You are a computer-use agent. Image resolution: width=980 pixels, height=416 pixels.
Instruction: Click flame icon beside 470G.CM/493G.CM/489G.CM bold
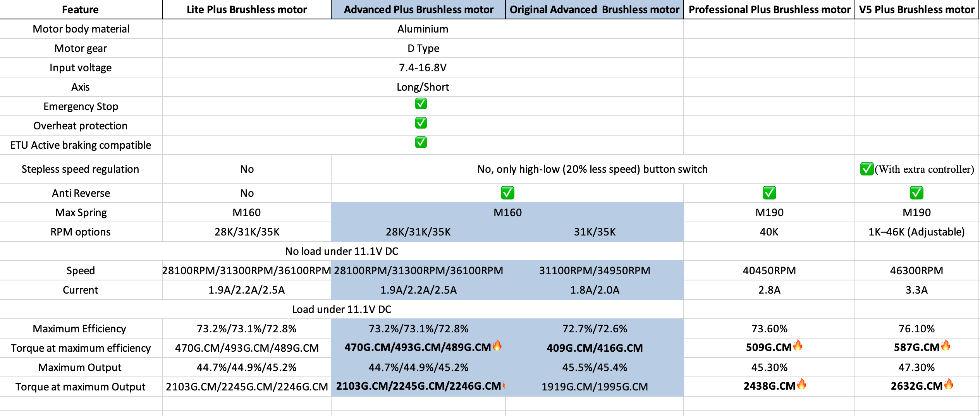pos(497,345)
